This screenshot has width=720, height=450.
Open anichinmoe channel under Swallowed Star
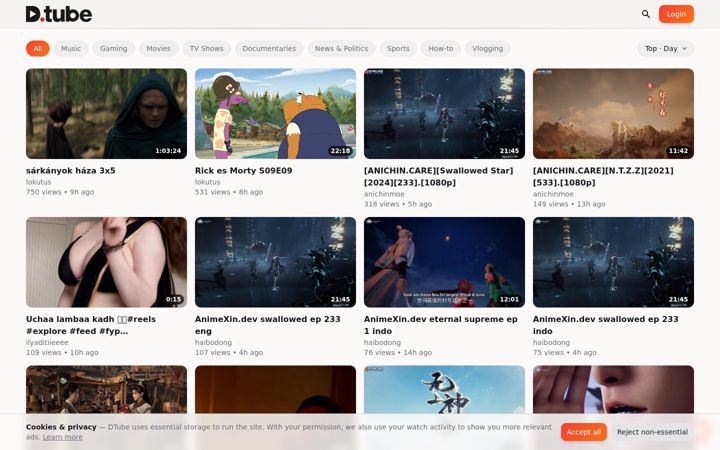[x=384, y=194]
